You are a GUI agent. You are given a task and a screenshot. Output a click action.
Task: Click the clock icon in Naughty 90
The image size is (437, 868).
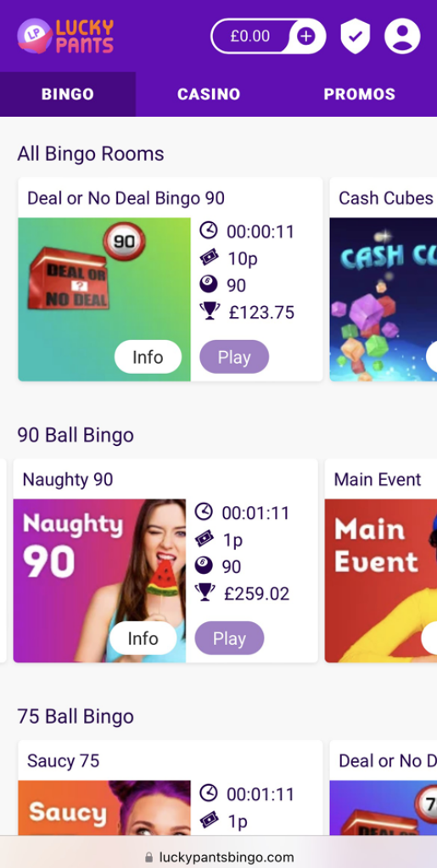(204, 511)
